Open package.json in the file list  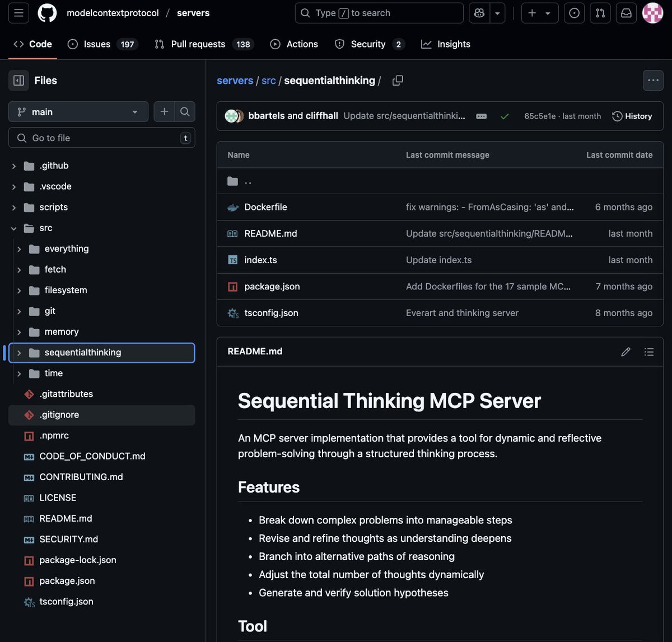coord(272,286)
